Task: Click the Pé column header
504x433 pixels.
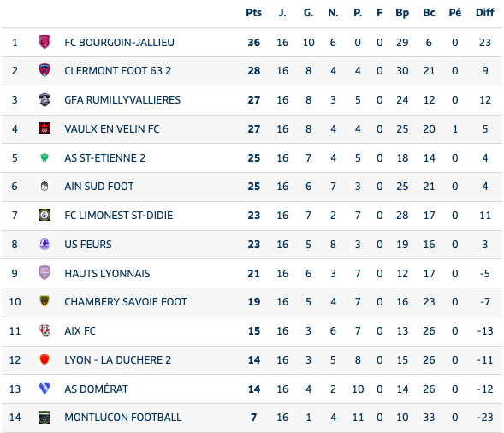Action: click(455, 13)
